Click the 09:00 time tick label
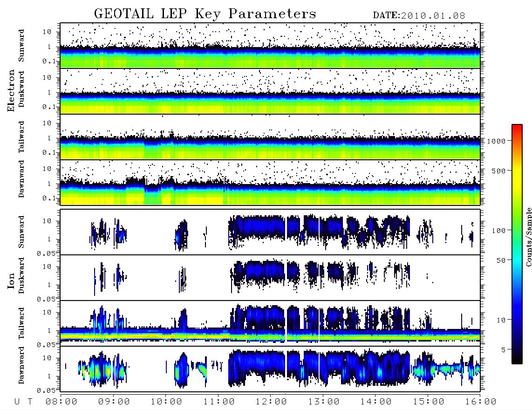The height and width of the screenshot is (410, 532). tap(114, 402)
